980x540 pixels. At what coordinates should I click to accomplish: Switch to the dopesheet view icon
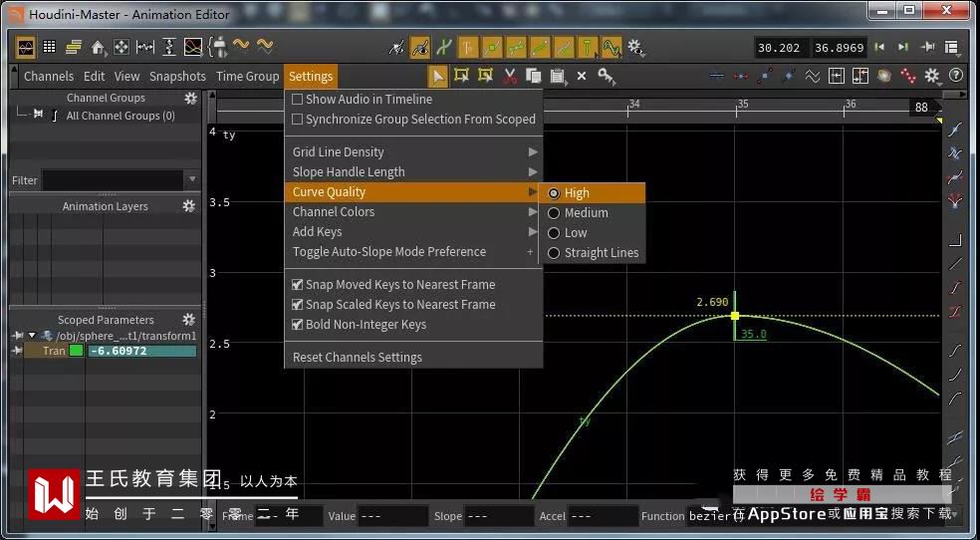tap(74, 47)
